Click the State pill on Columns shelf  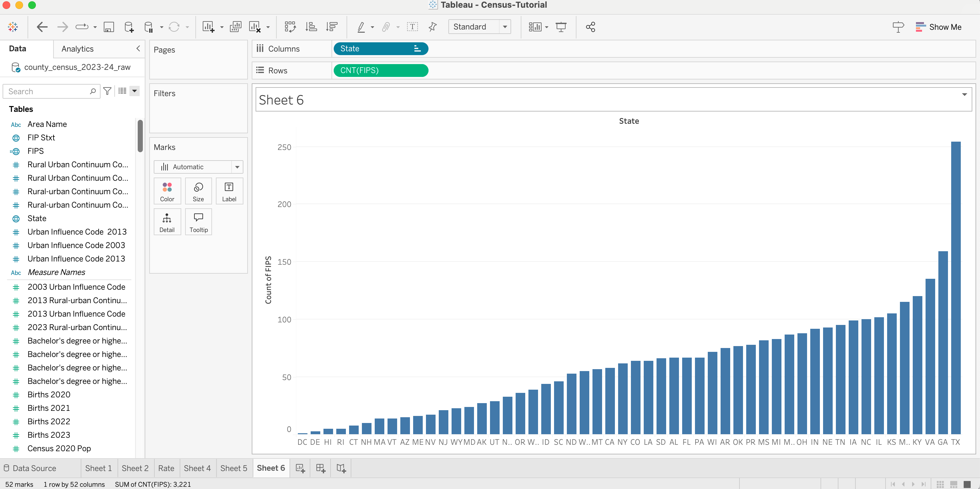pos(381,48)
